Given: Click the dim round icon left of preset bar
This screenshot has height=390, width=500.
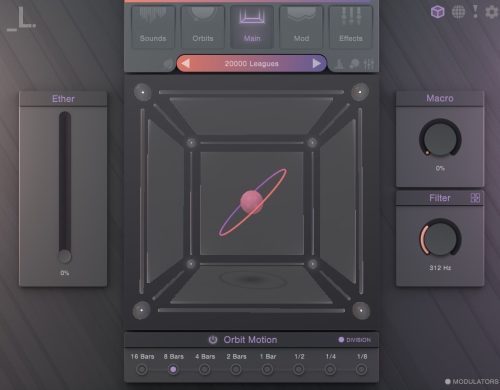Looking at the screenshot, I should pyautogui.click(x=169, y=64).
